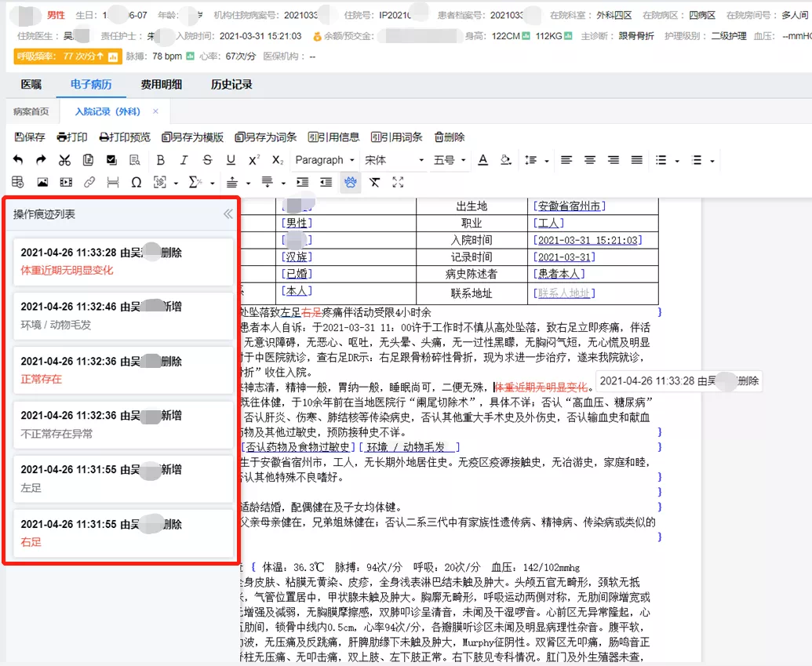Image resolution: width=812 pixels, height=666 pixels.
Task: Click the clear formatting icon
Action: click(374, 183)
